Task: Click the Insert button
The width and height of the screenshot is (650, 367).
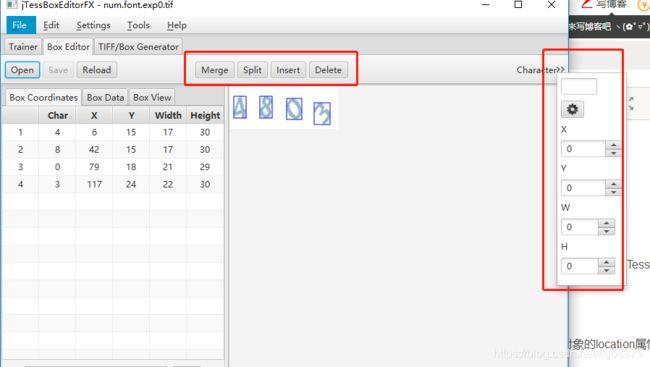Action: pos(288,70)
